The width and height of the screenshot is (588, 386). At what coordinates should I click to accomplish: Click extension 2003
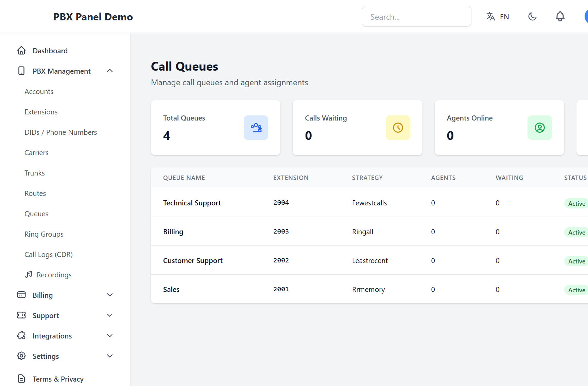281,231
